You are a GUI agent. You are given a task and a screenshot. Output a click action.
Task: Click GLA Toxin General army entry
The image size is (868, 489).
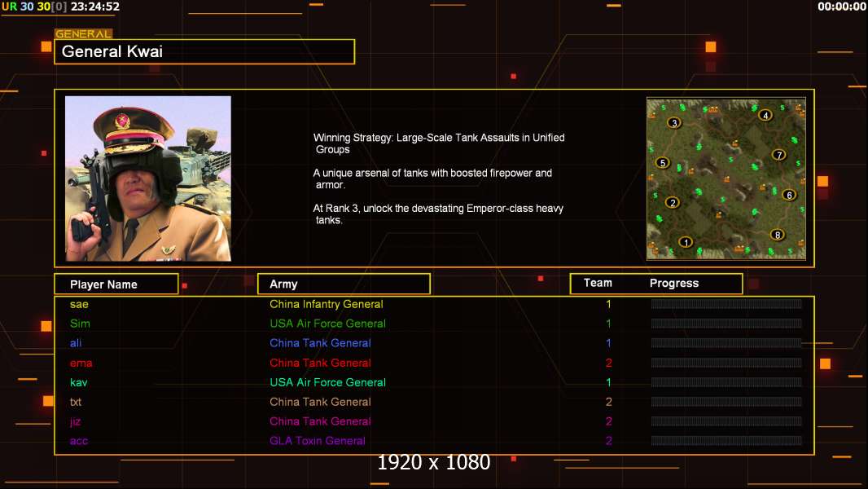pos(318,441)
